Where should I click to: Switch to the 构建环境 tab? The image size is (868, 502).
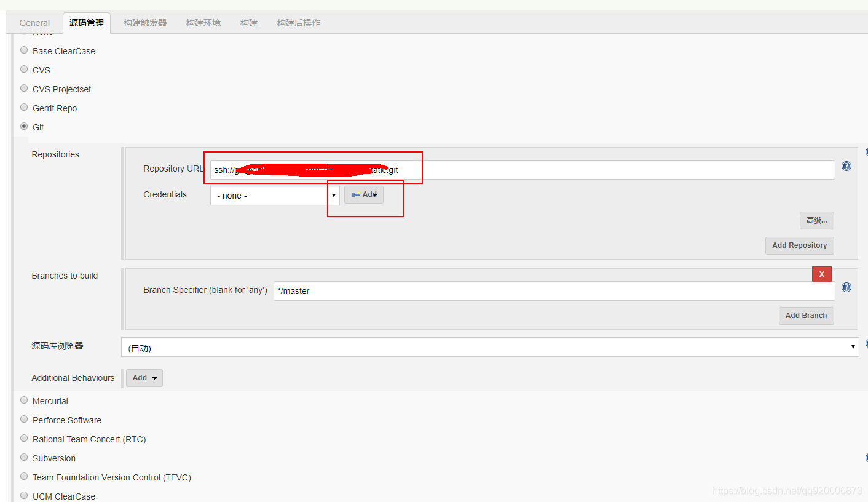click(203, 23)
